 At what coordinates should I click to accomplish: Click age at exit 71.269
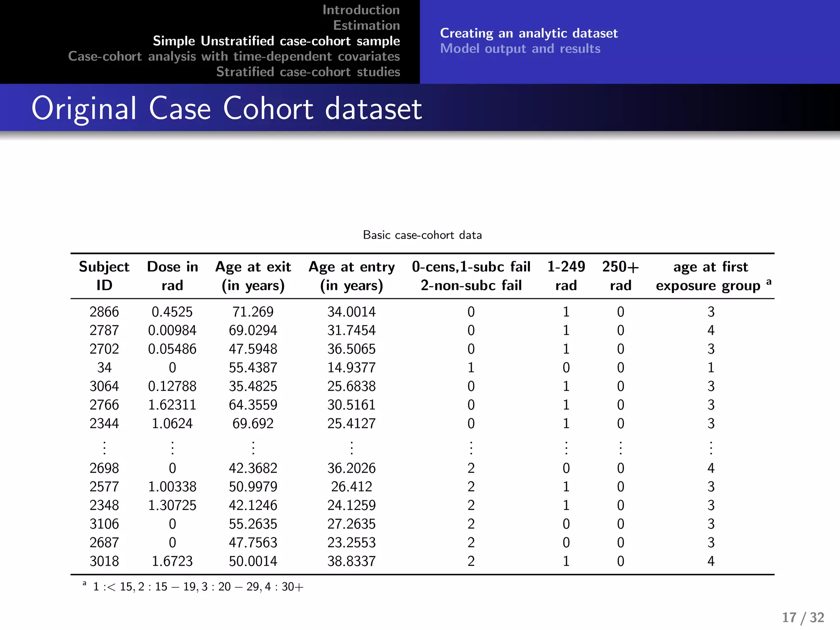[x=253, y=312]
